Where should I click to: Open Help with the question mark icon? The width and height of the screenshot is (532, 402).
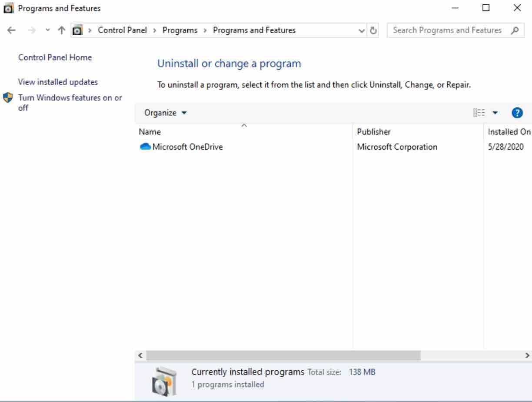click(x=517, y=113)
